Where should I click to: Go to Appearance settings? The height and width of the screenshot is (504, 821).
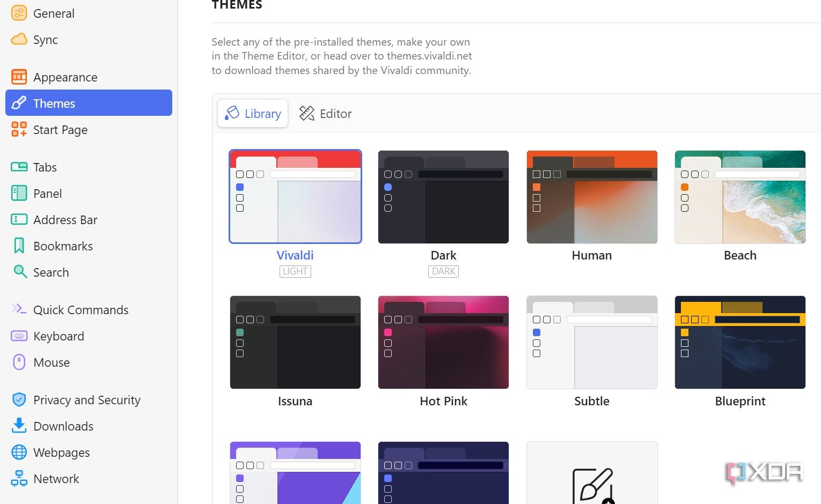coord(89,77)
